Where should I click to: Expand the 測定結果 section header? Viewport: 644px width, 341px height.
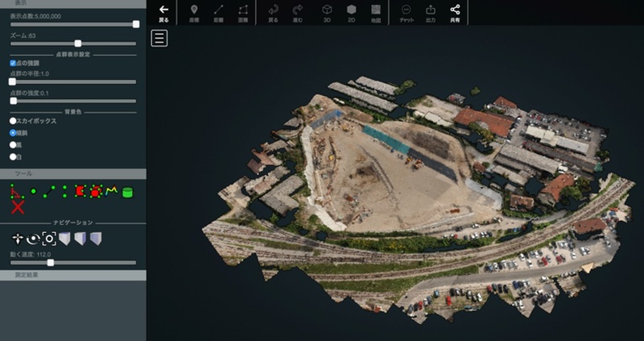click(x=72, y=276)
